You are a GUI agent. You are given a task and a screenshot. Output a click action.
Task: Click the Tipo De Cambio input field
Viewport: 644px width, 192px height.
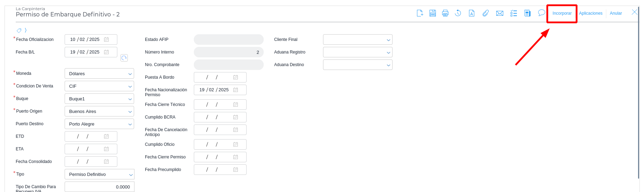99,187
